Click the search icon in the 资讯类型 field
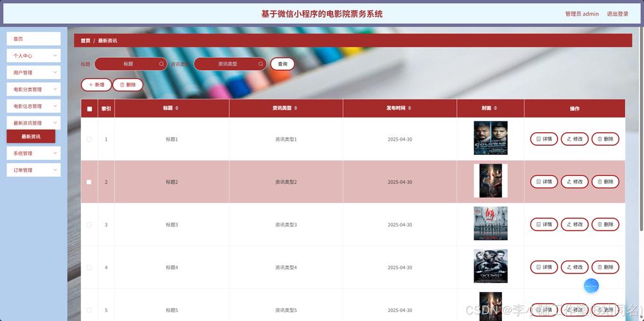 pyautogui.click(x=261, y=64)
